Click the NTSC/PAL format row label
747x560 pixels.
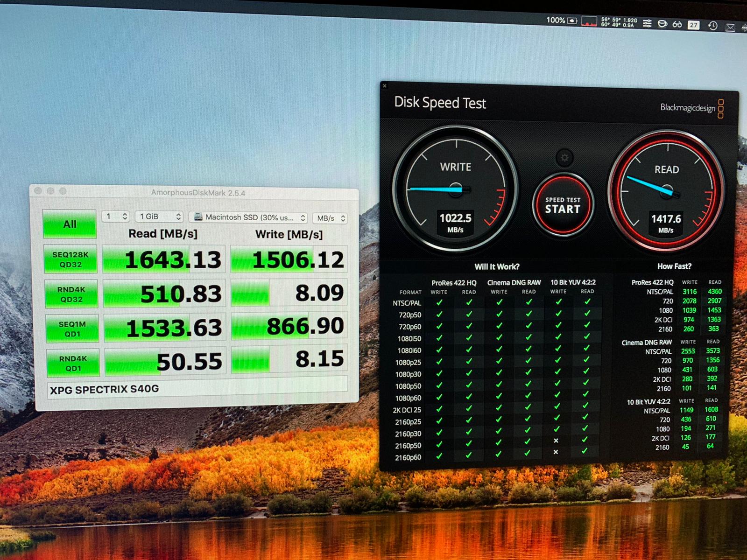tap(407, 303)
